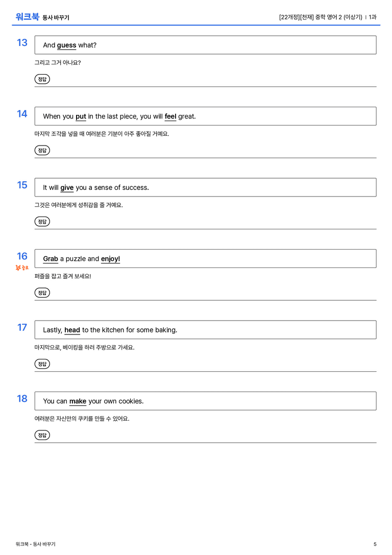Viewport: 392px width, 555px height.
Task: Click the 정답 badge under question 18
Action: pyautogui.click(x=42, y=435)
